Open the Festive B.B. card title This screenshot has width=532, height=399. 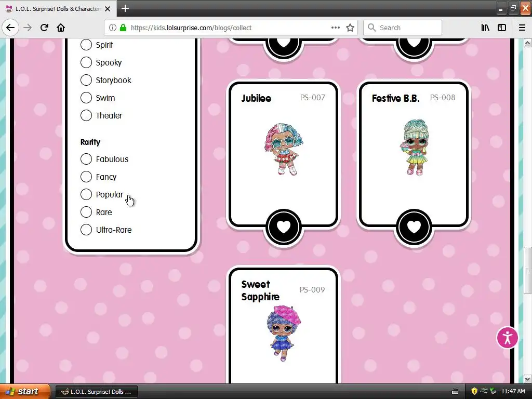point(395,98)
